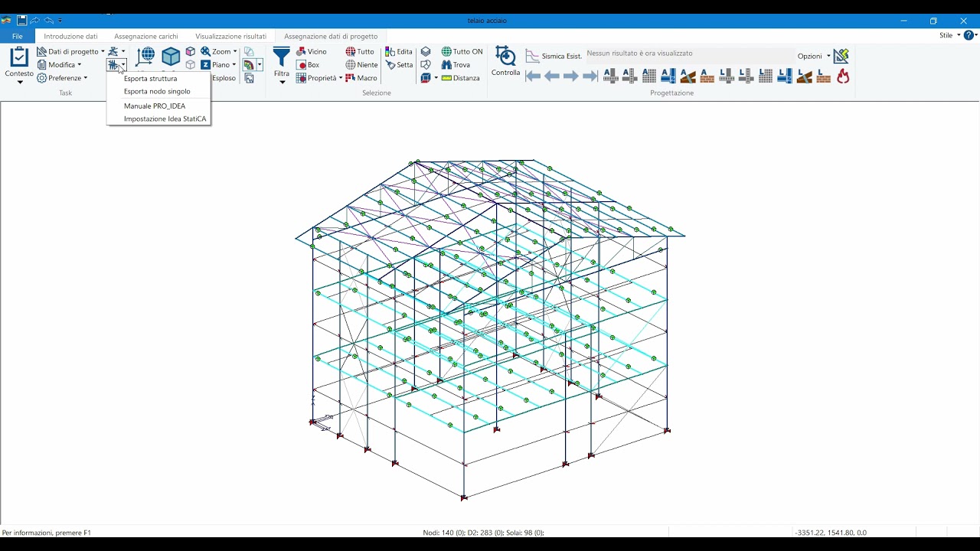Open the Macro selection tool
The width and height of the screenshot is (980, 551).
click(361, 78)
